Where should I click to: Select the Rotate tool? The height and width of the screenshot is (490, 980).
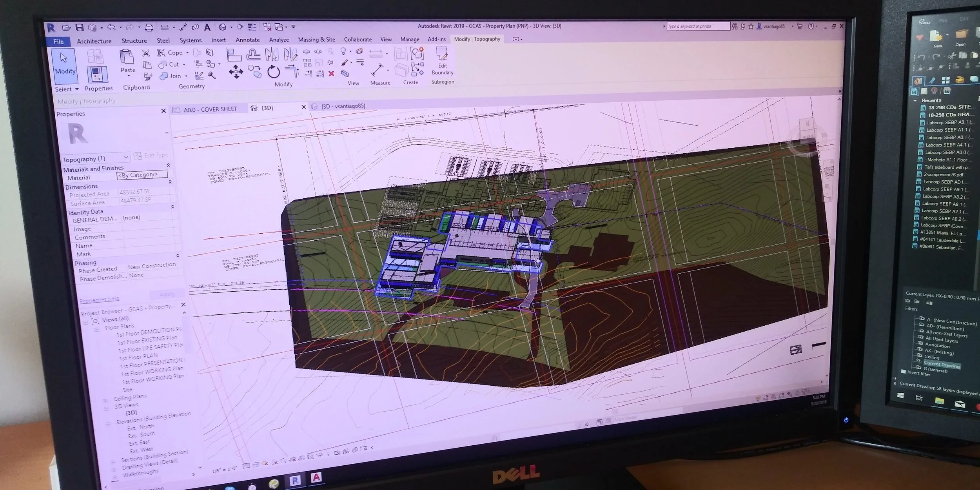(274, 72)
